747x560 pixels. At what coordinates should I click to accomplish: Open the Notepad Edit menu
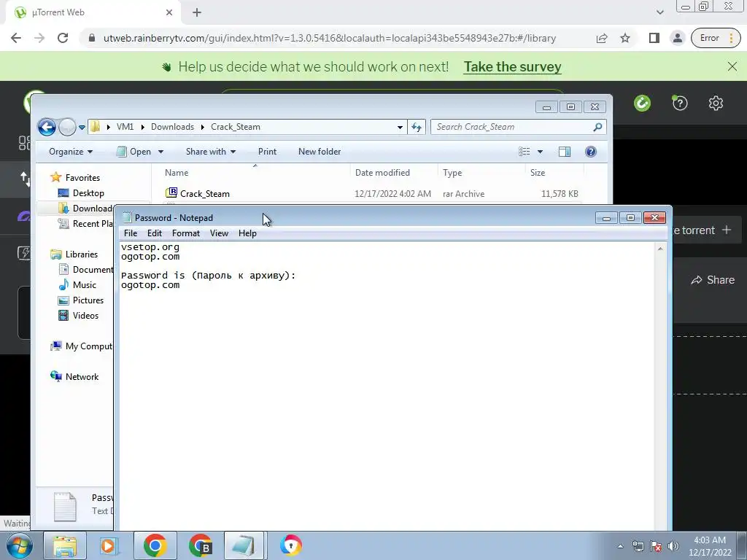tap(155, 233)
